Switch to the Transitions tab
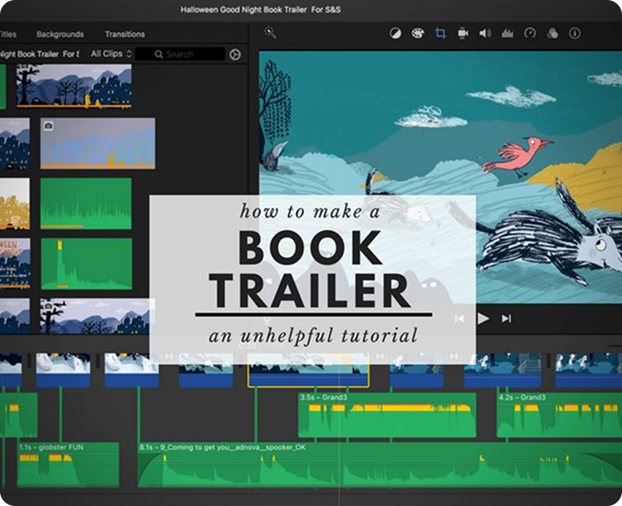622x506 pixels. click(x=125, y=34)
